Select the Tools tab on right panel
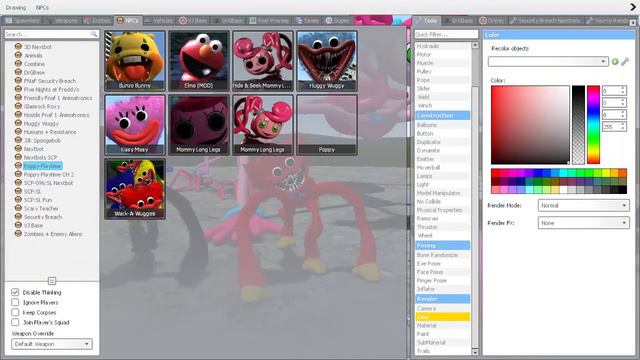The width and height of the screenshot is (640, 360). point(427,20)
